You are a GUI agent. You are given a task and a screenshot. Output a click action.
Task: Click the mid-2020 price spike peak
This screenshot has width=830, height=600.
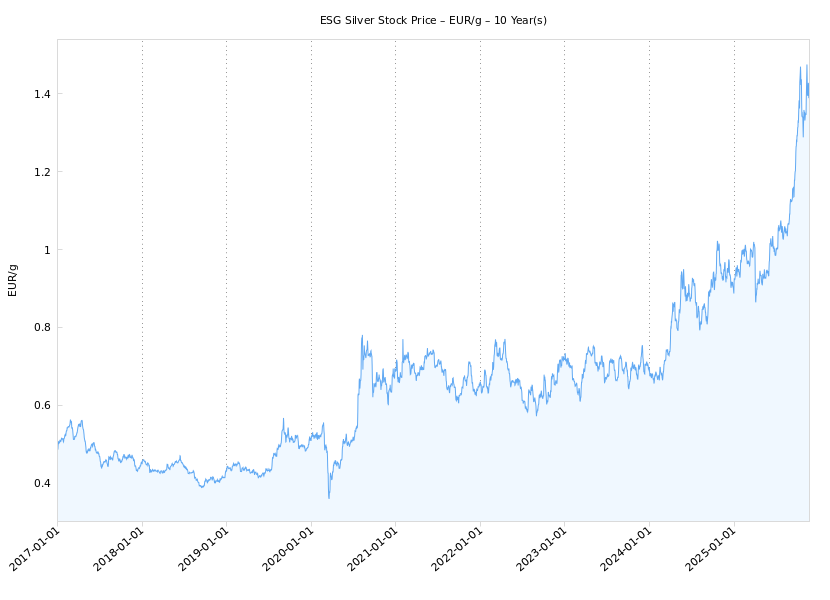362,336
